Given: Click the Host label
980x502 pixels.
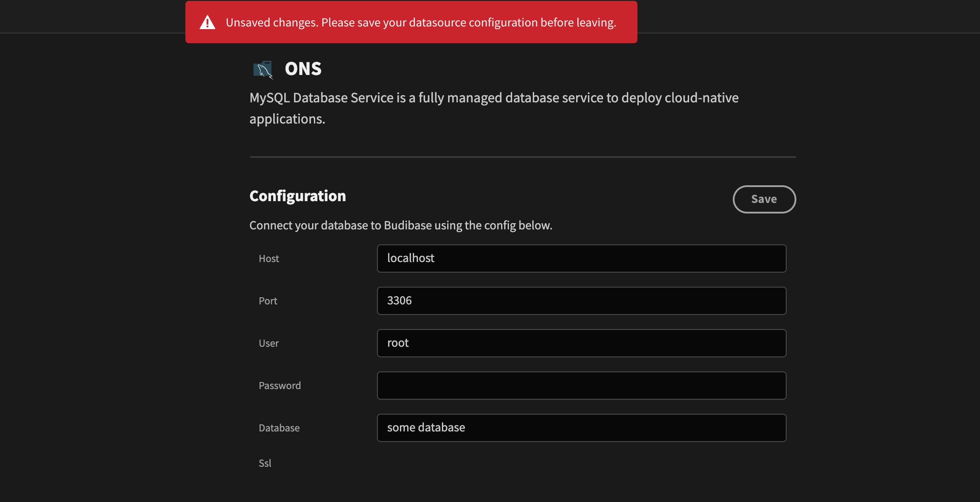Looking at the screenshot, I should pos(269,258).
